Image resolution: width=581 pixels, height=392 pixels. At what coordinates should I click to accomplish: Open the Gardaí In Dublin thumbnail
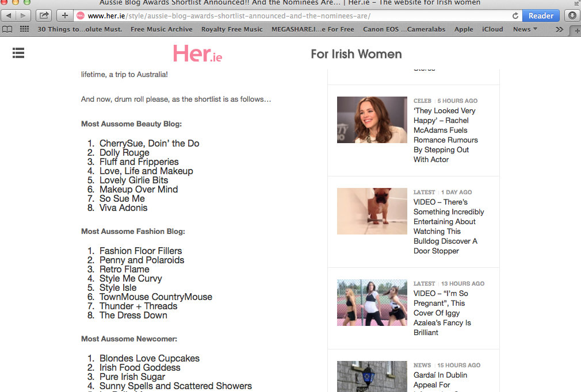(372, 376)
